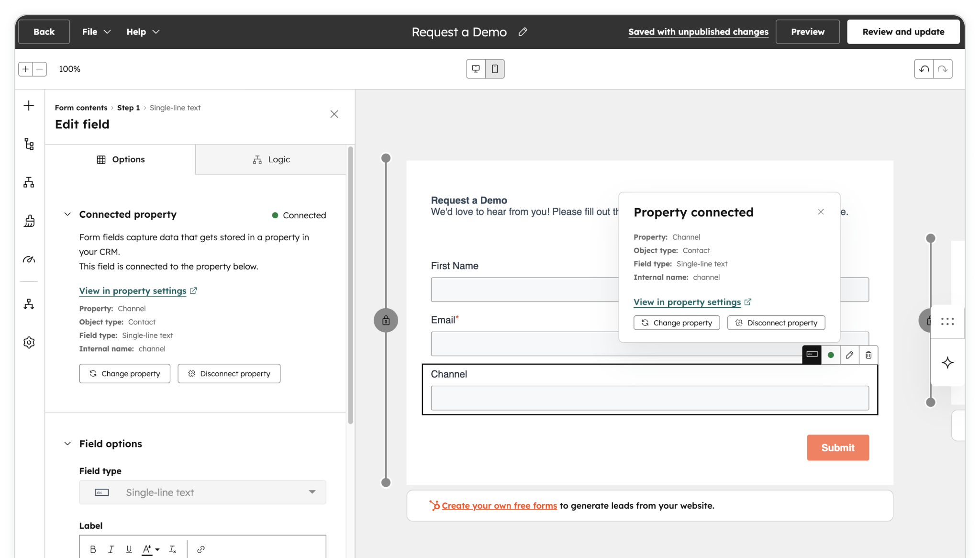Screen dimensions: 980x558
Task: Click the redo arrow icon
Action: point(943,69)
